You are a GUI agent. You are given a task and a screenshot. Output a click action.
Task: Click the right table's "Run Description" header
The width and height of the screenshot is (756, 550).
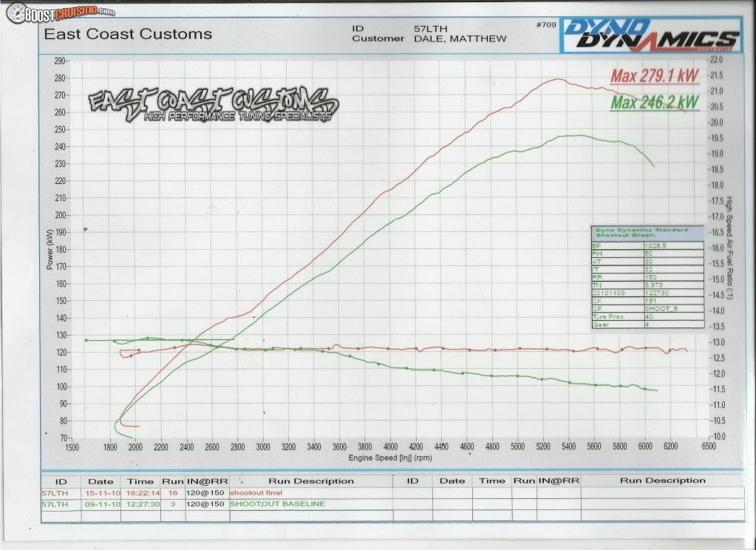[x=662, y=481]
